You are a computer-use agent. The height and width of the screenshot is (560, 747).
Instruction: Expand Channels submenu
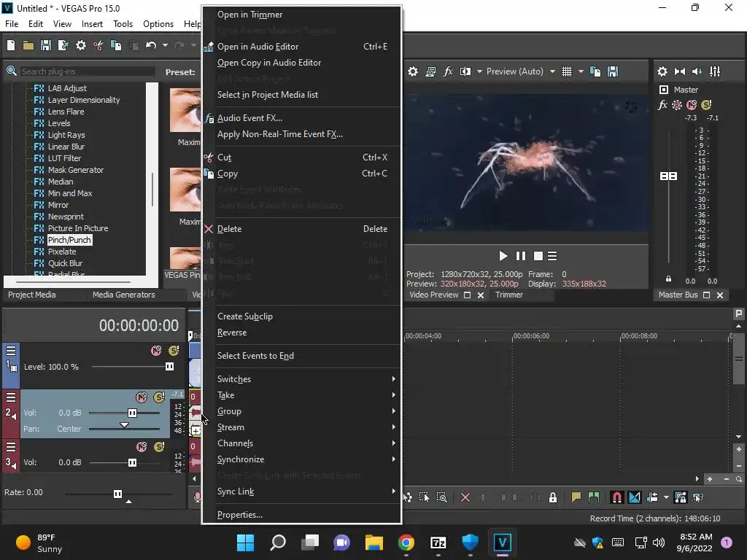tap(301, 443)
